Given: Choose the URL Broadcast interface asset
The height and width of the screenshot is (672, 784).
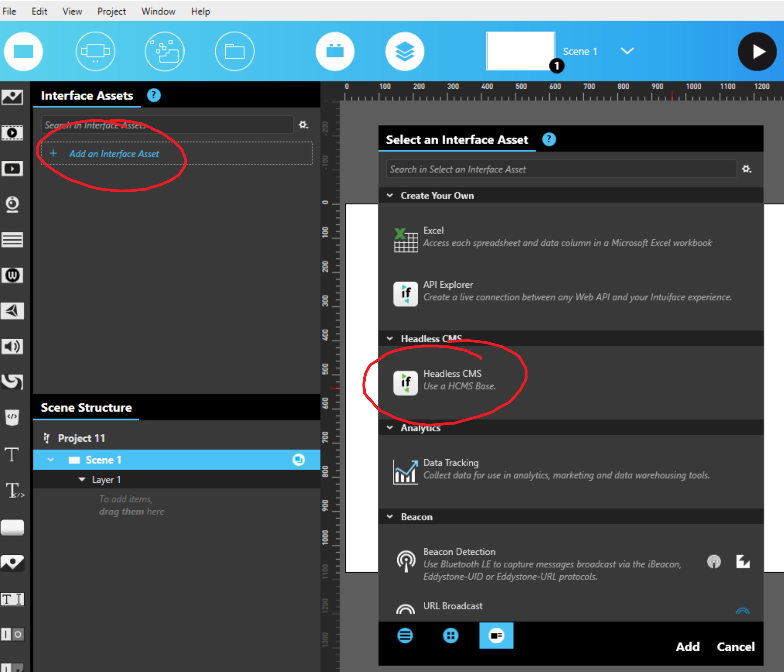Looking at the screenshot, I should click(x=571, y=607).
